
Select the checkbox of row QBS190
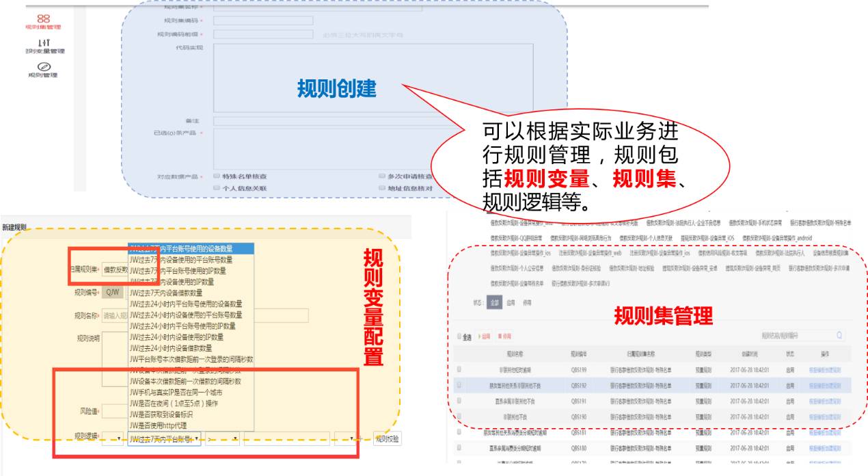459,416
